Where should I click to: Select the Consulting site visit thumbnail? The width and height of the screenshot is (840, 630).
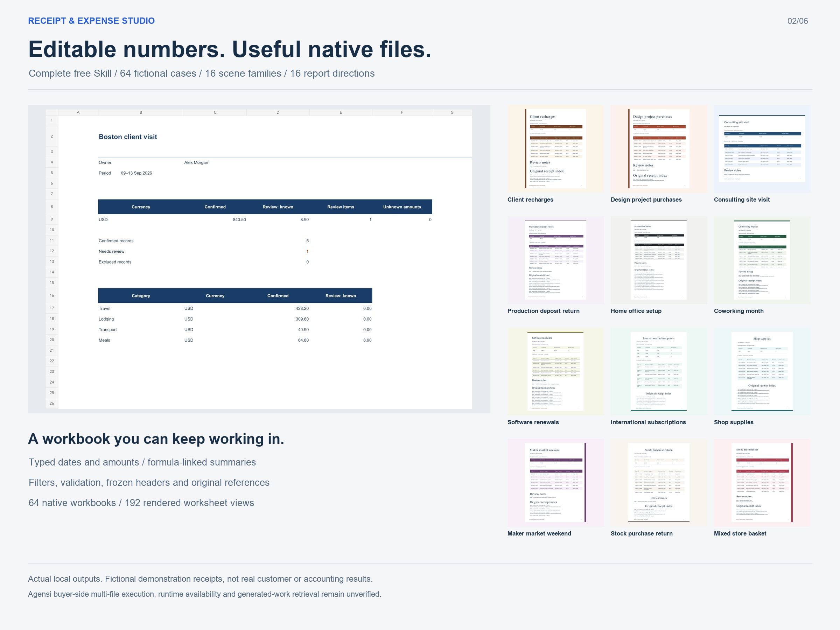(762, 149)
